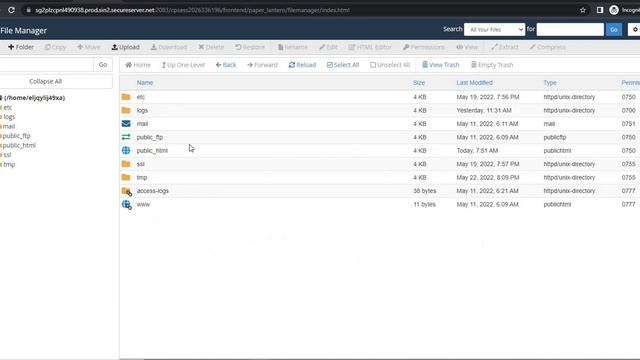
Task: Go to Home directory
Action: tap(138, 65)
